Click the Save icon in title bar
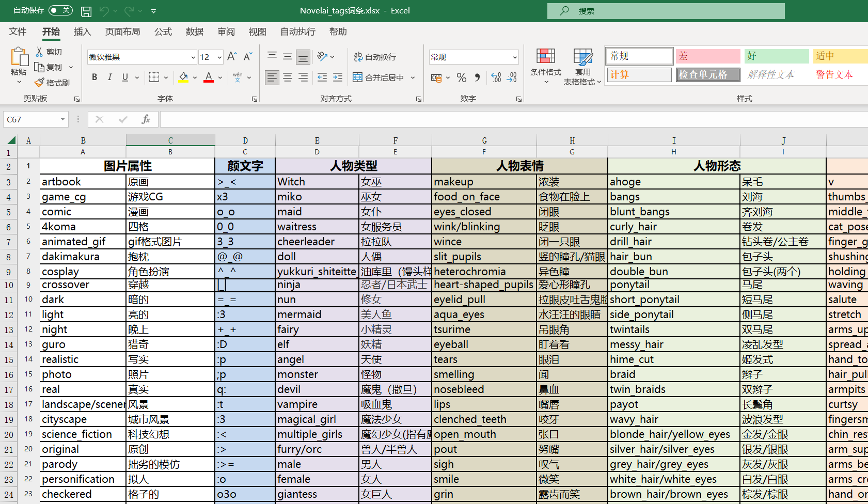Image resolution: width=868 pixels, height=504 pixels. (x=86, y=11)
